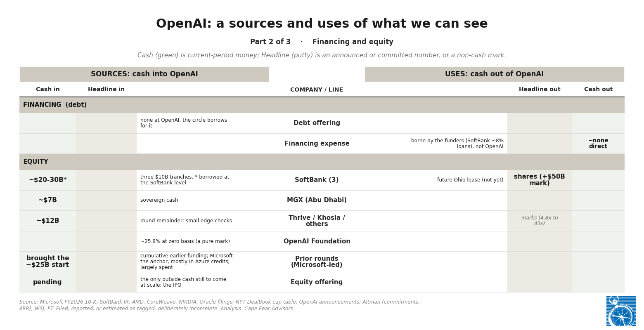
Task: Click the 'Headline out' column header
Action: click(540, 90)
